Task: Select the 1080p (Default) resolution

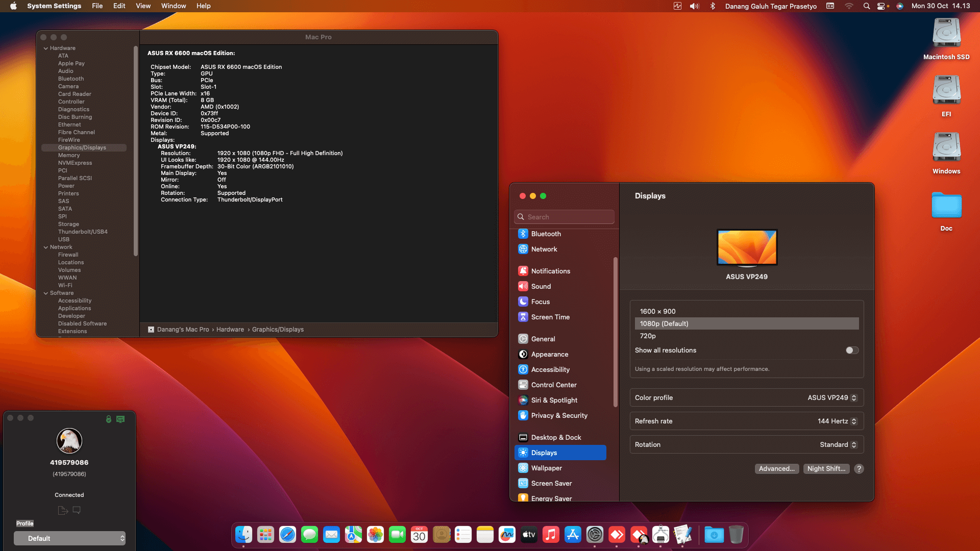Action: point(747,323)
